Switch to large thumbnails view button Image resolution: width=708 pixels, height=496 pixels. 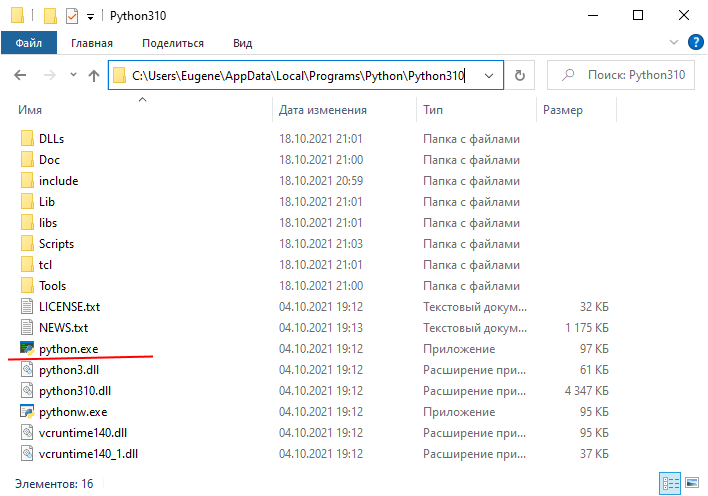click(x=692, y=483)
